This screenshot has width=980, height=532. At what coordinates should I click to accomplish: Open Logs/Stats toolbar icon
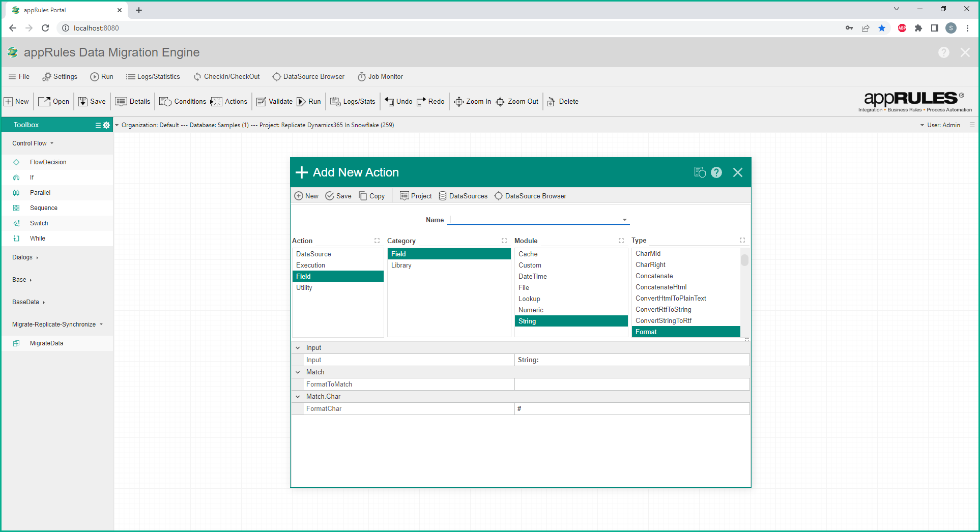[335, 102]
